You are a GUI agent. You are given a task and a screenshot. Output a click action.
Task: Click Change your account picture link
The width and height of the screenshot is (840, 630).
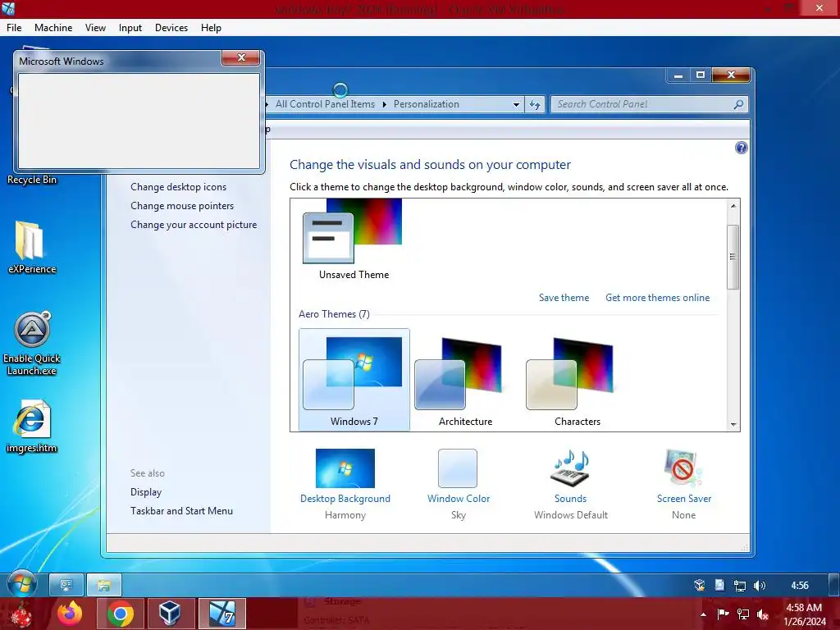coord(194,225)
